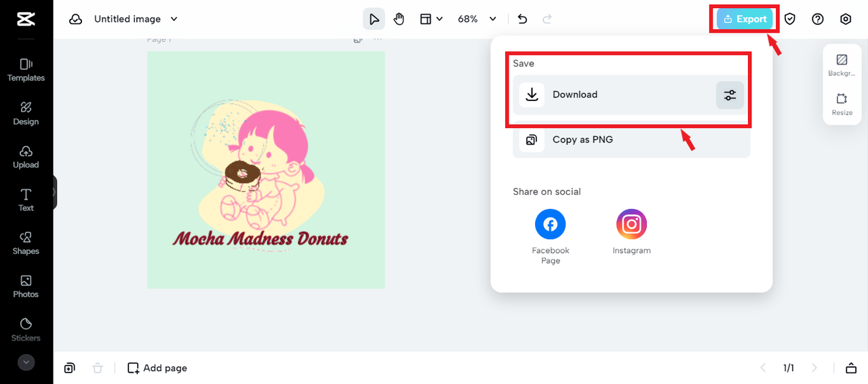
Task: Open download settings sliders icon
Action: [x=730, y=95]
